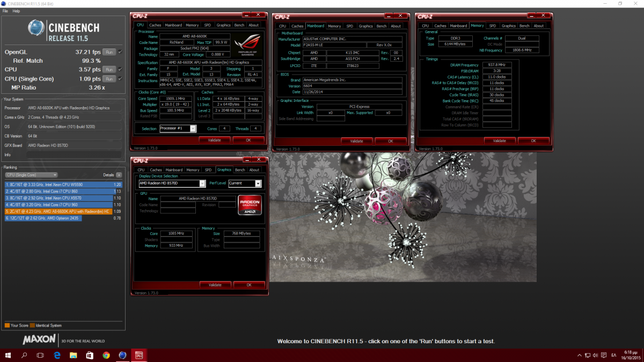Click the AIXSPONZA render preview image

pyautogui.click(x=403, y=217)
